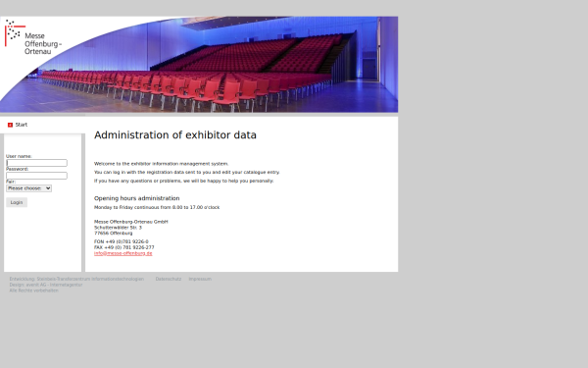Open the Impressum footer link
Viewport: 588px width, 368px height.
click(200, 279)
